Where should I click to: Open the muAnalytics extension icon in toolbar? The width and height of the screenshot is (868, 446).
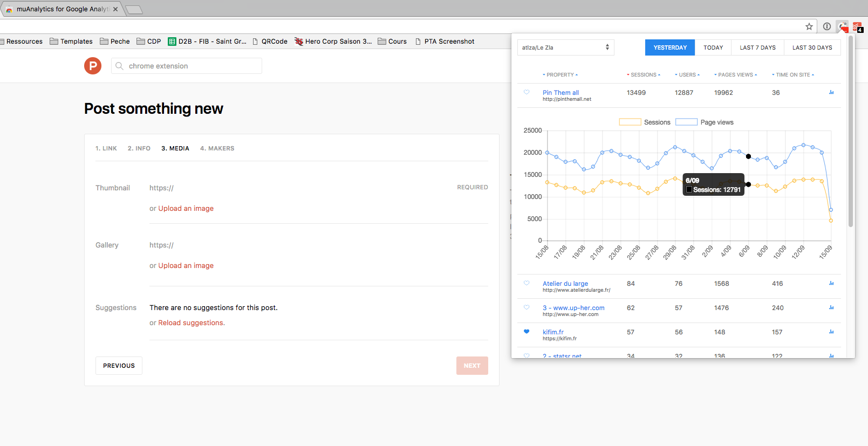(x=843, y=26)
